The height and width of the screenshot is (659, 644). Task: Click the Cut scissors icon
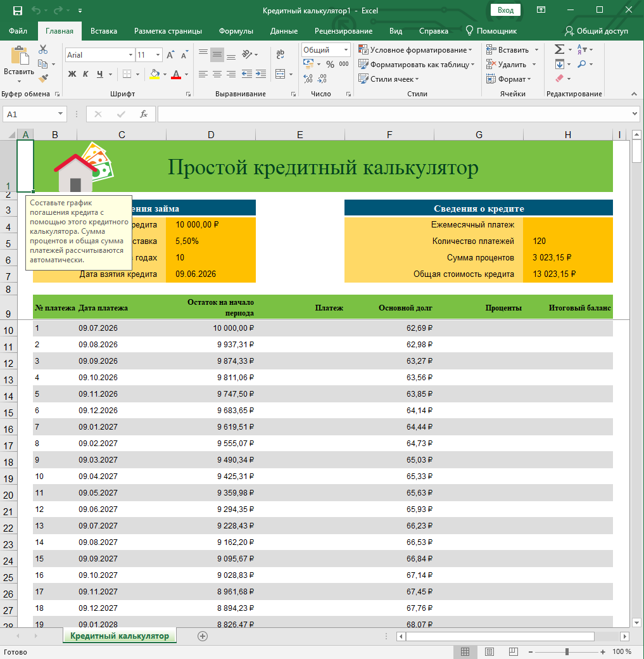43,49
